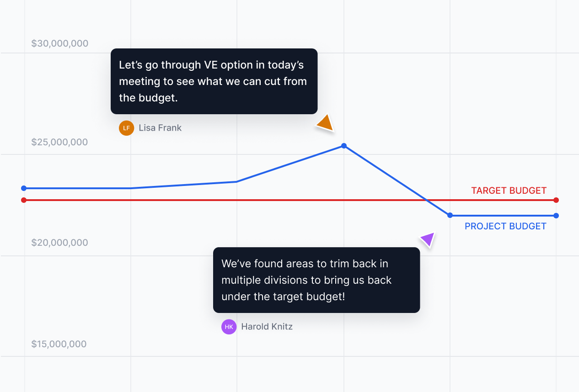Click the $20,000,000 axis label
This screenshot has height=392, width=579.
pos(59,243)
